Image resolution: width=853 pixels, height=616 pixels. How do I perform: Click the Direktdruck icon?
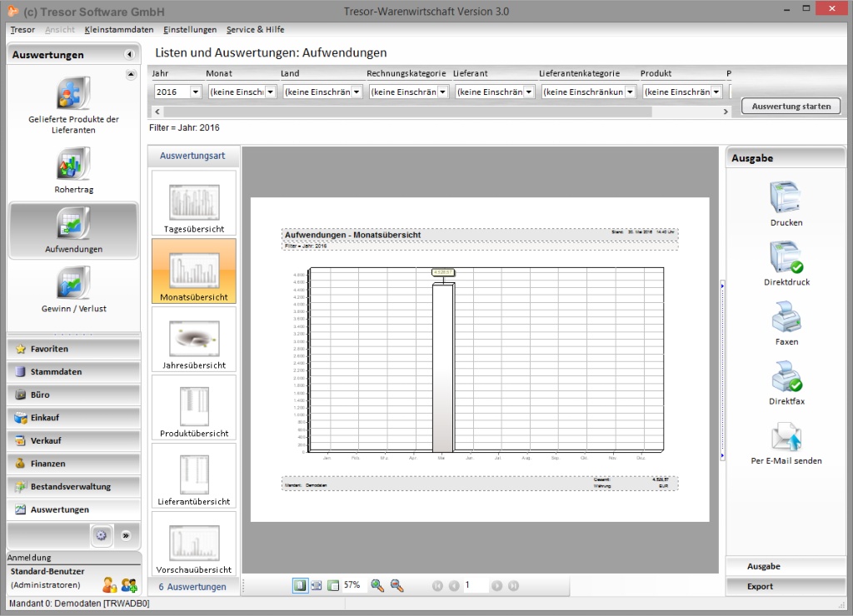pos(786,256)
